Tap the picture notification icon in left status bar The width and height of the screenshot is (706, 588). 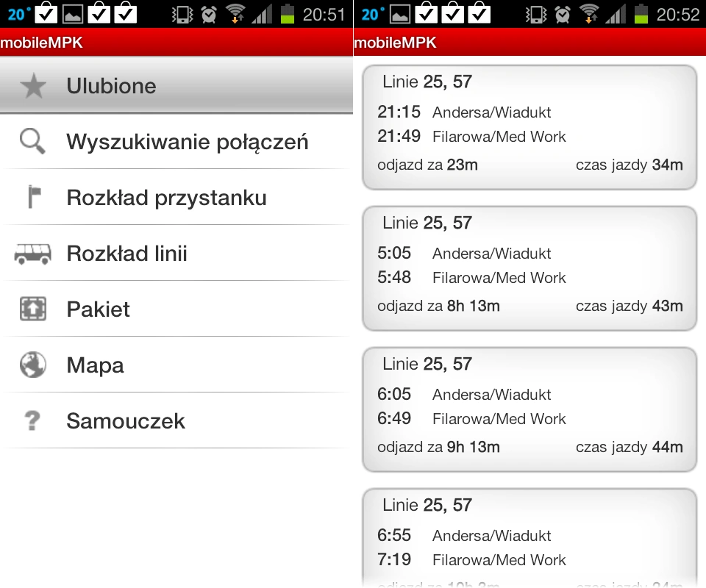point(73,14)
